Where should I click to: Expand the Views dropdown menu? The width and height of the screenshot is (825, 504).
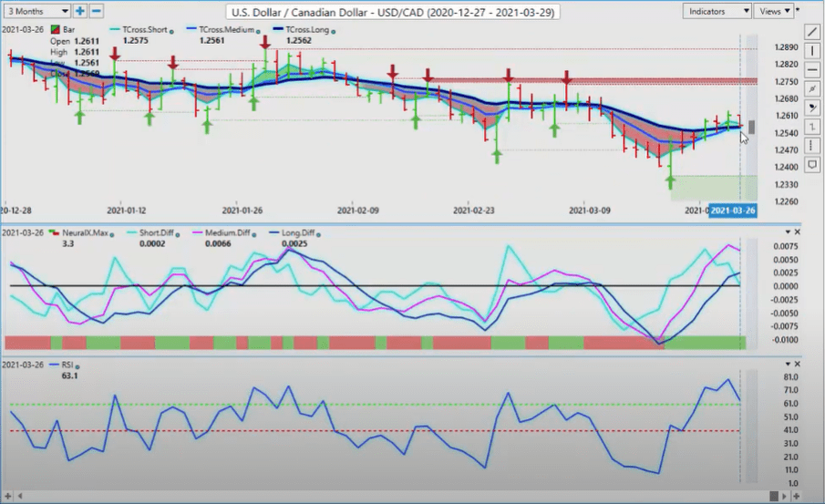click(775, 11)
